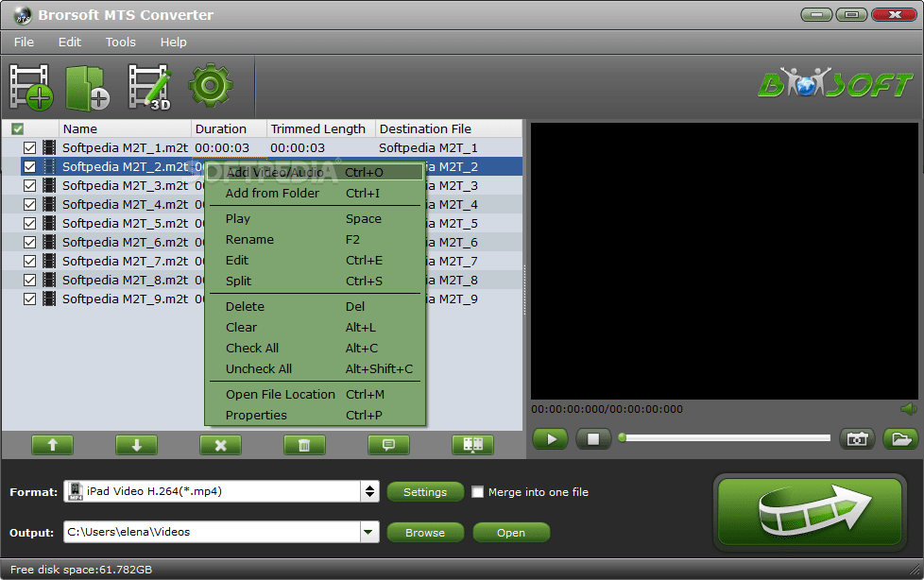Expand the Output path dropdown arrow
The width and height of the screenshot is (924, 580).
(368, 532)
